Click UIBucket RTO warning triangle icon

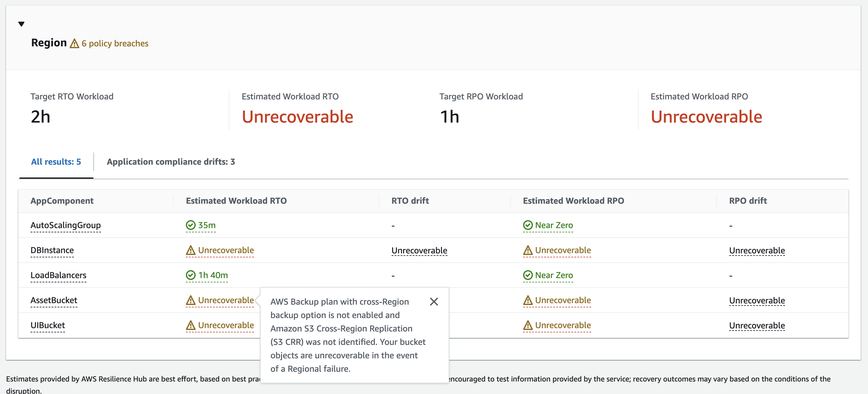point(190,325)
